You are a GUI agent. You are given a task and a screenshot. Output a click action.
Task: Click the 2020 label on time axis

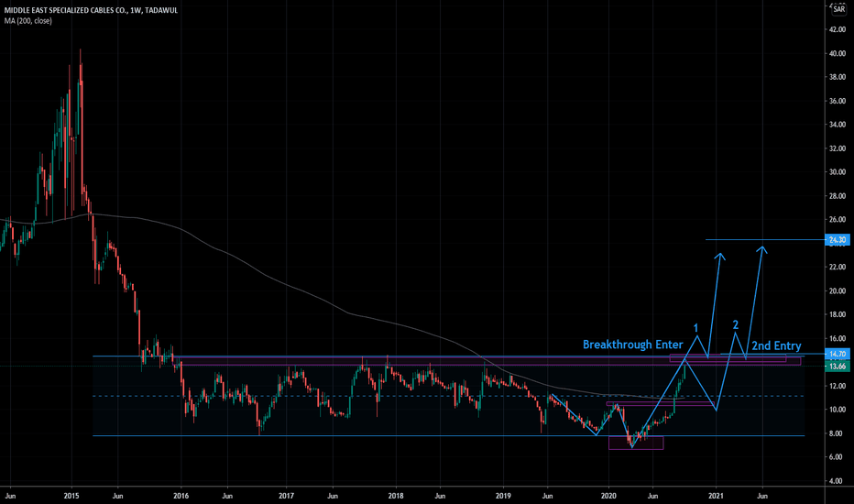click(608, 496)
